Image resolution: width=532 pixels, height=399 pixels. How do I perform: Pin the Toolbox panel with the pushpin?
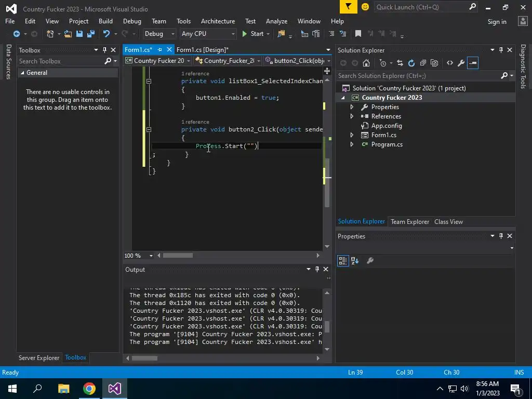point(104,50)
